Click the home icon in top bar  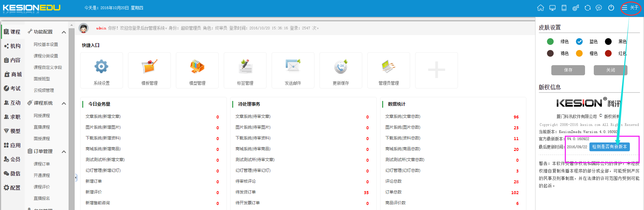[x=541, y=8]
